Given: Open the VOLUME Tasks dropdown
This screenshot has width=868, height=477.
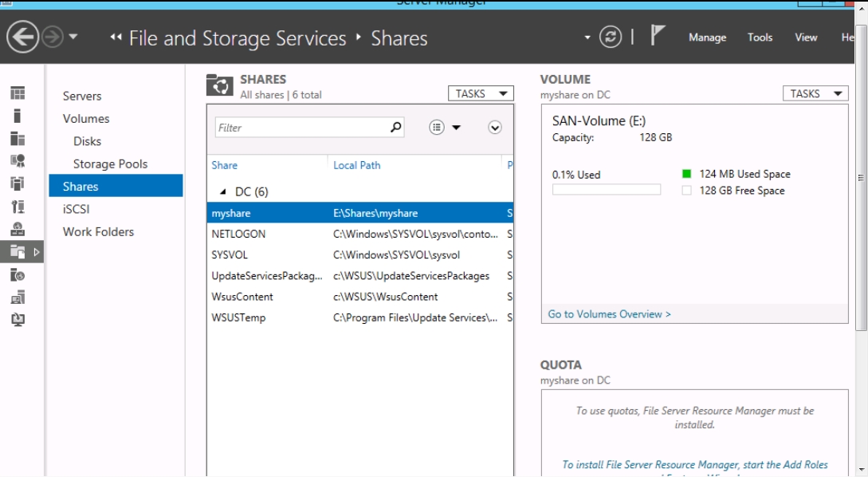Looking at the screenshot, I should click(815, 94).
